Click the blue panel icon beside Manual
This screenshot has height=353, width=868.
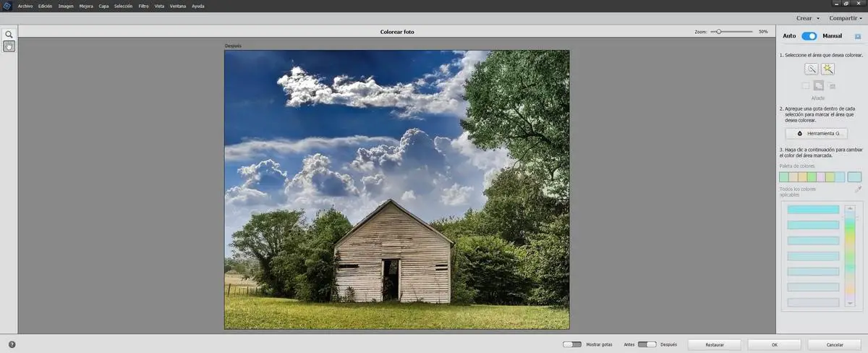point(858,36)
